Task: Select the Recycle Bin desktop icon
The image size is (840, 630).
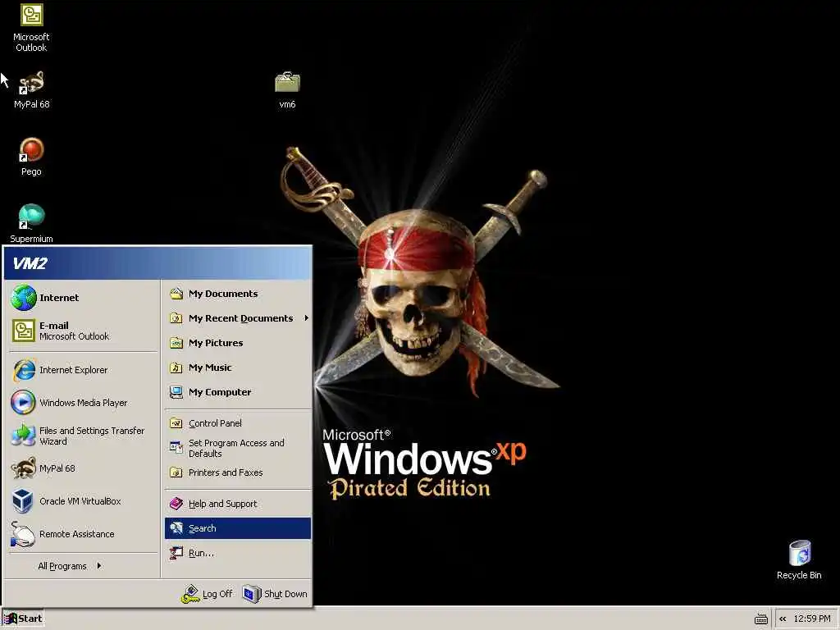Action: click(x=799, y=559)
